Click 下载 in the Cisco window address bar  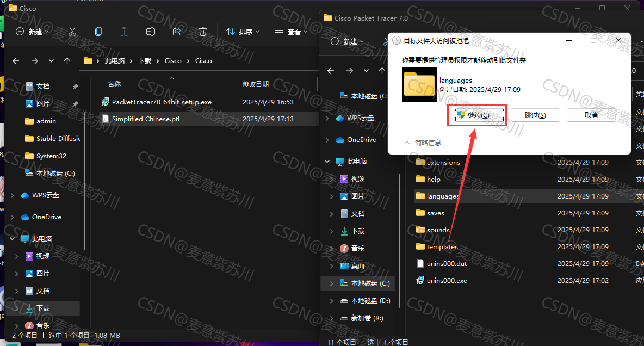click(x=145, y=61)
